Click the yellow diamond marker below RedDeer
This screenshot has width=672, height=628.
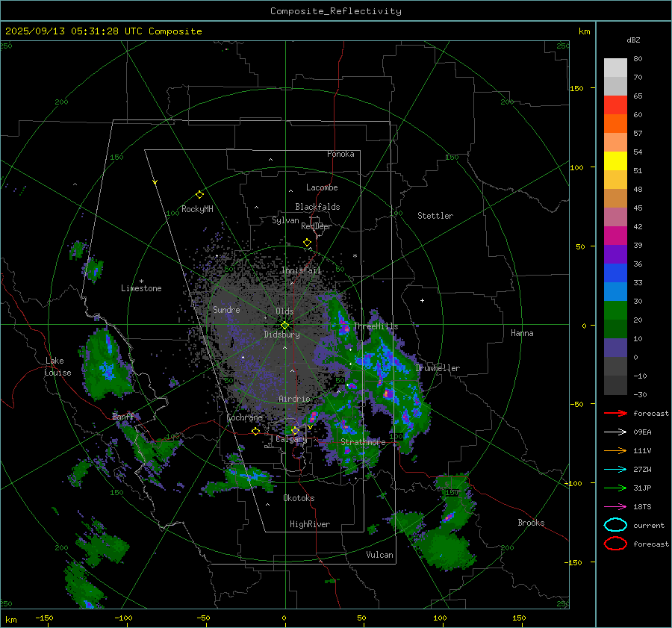point(308,243)
